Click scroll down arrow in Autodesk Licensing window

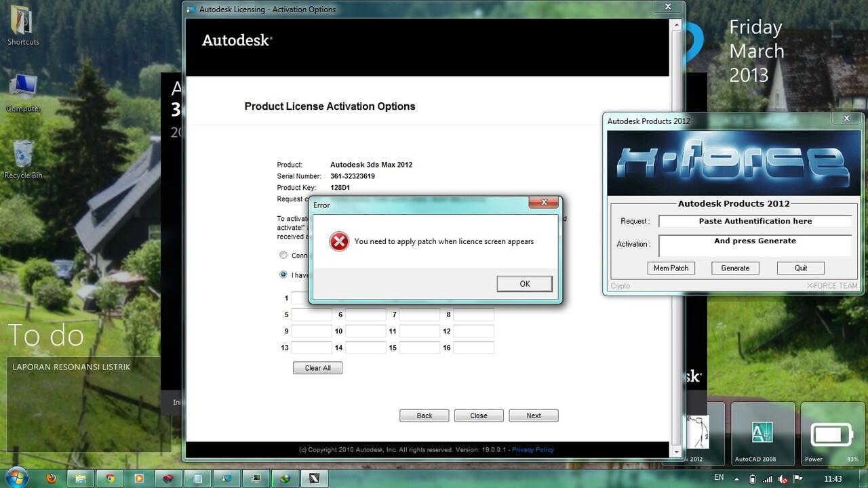[x=675, y=451]
